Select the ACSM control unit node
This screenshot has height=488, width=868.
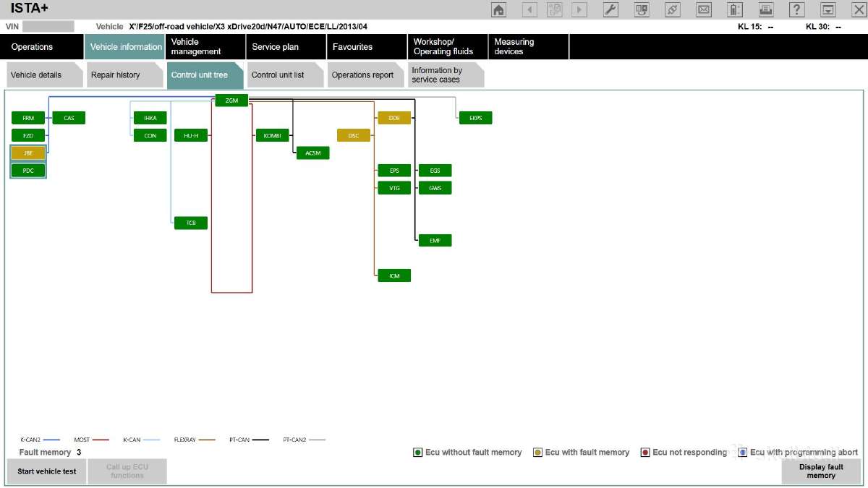tap(313, 153)
